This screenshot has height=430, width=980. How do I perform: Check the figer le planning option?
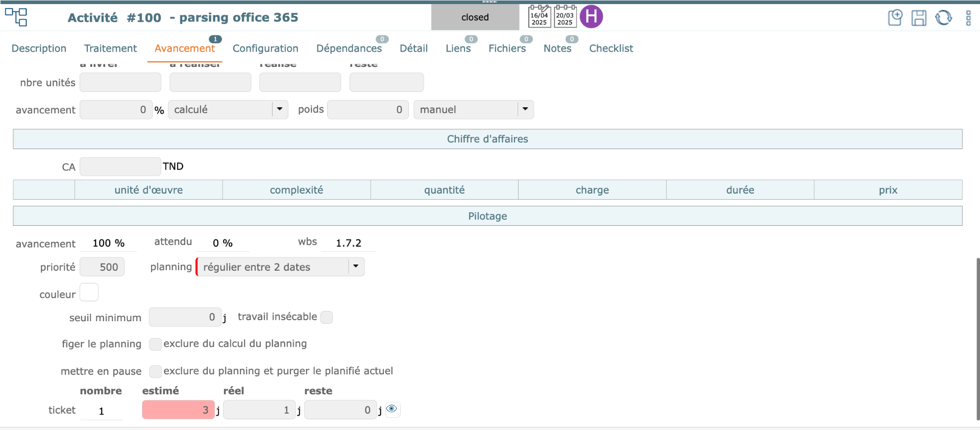pos(155,344)
